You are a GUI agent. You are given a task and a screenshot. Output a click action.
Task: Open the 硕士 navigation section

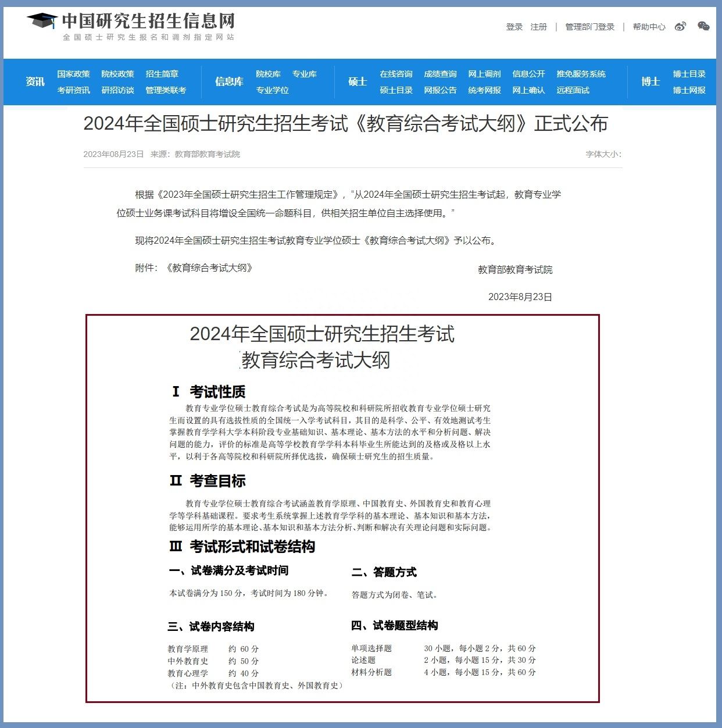358,81
